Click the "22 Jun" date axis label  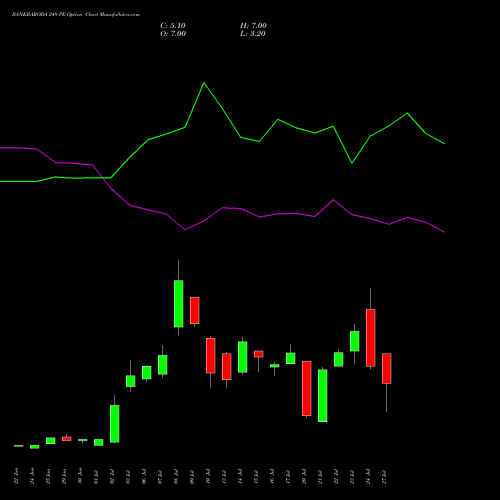coord(16,476)
